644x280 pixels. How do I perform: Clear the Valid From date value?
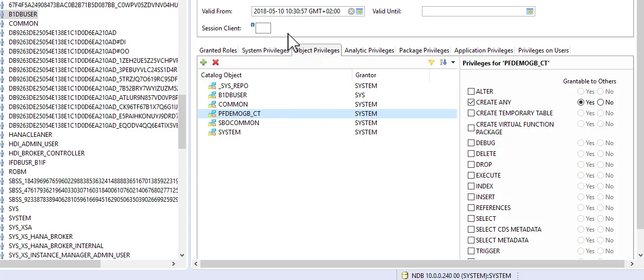pyautogui.click(x=351, y=11)
